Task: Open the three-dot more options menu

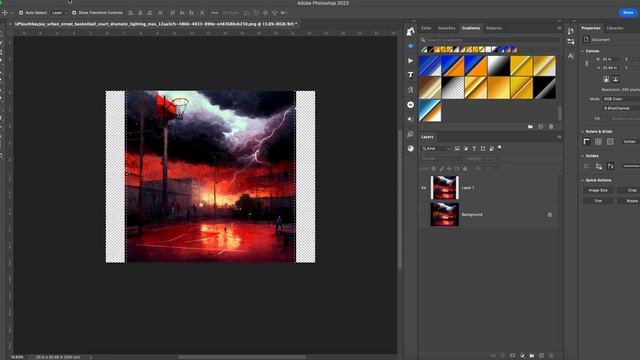Action: pyautogui.click(x=214, y=13)
